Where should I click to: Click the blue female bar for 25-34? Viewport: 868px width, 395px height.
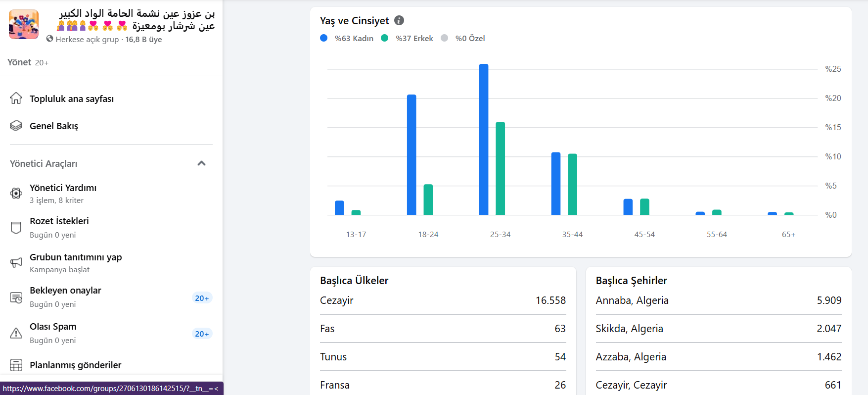[484, 140]
